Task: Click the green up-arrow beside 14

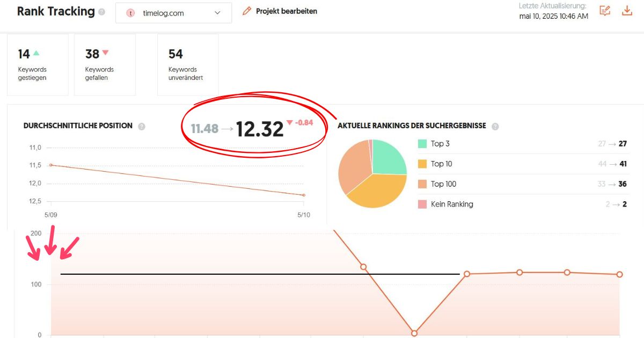Action: coord(36,53)
